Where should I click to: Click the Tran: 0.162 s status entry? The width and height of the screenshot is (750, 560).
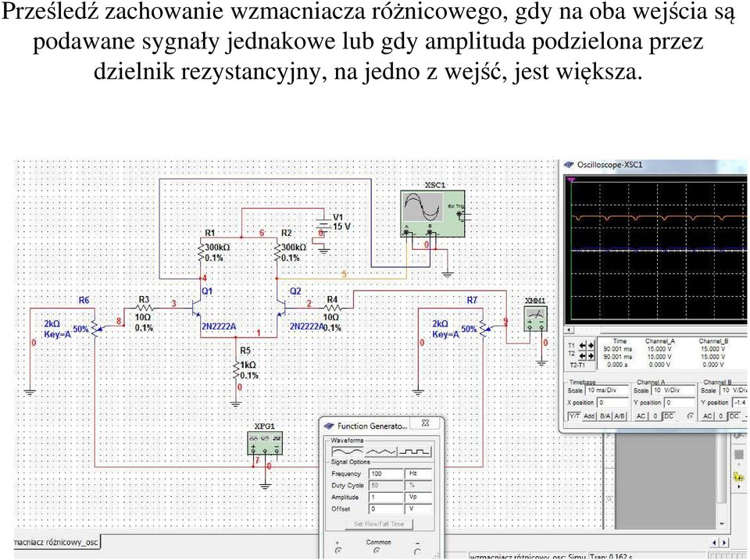(x=611, y=557)
